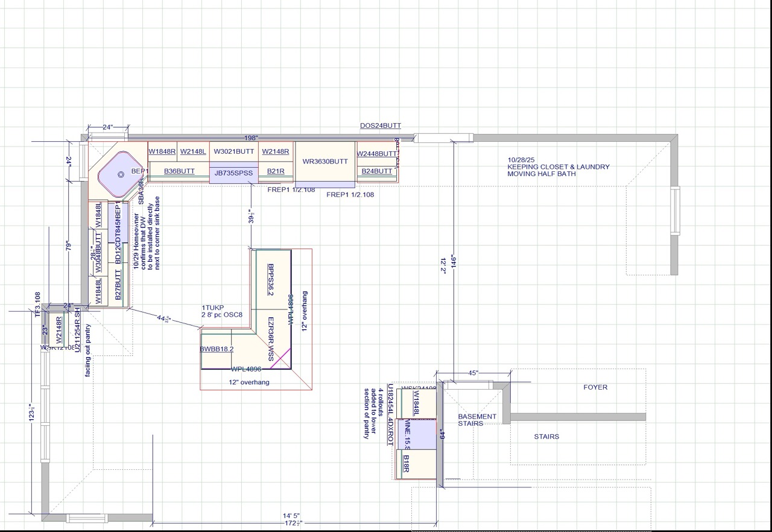The image size is (772, 532).
Task: Select the FOYER room label
Action: click(595, 387)
